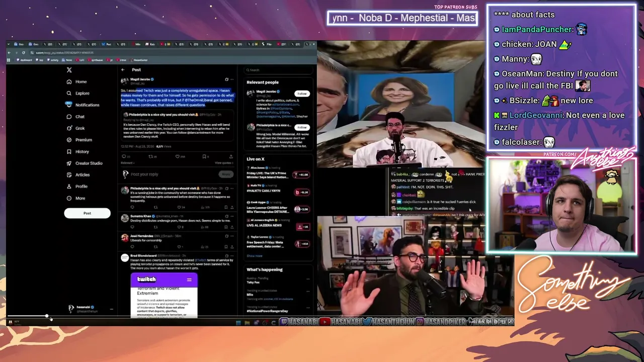Open the Chat bubble icon

69,117
